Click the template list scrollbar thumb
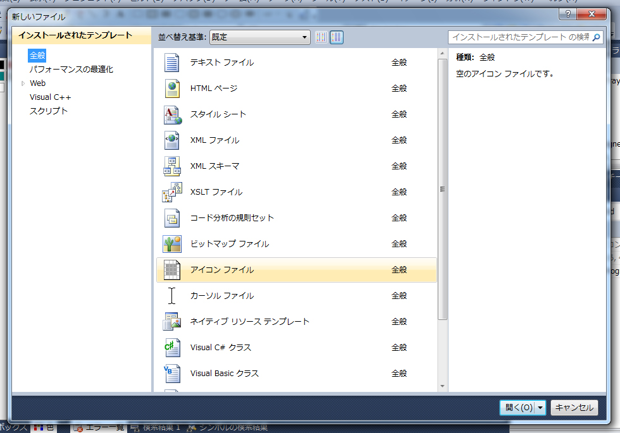Image resolution: width=620 pixels, height=433 pixels. pos(442,189)
